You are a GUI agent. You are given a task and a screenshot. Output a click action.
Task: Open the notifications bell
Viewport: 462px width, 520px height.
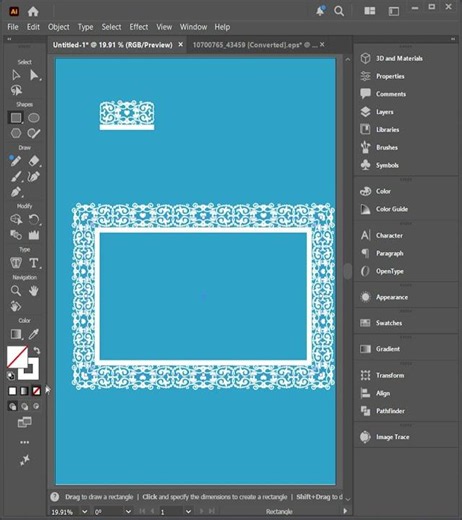pos(320,11)
